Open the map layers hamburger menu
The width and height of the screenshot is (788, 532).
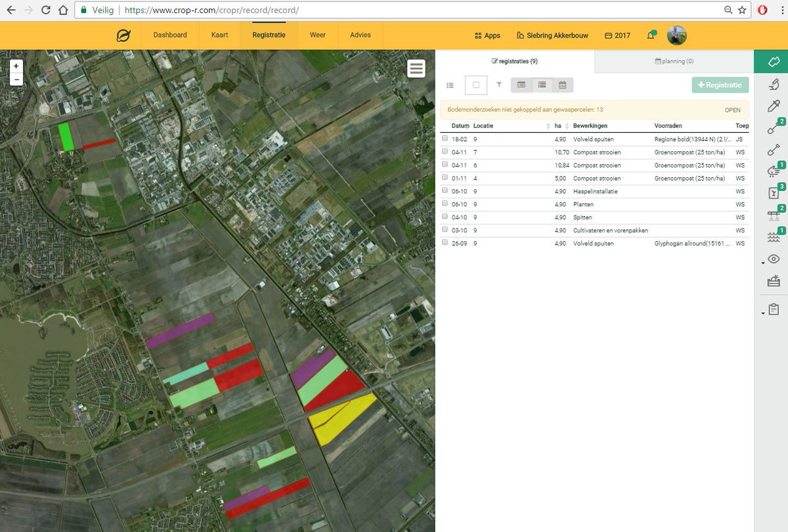[x=416, y=68]
